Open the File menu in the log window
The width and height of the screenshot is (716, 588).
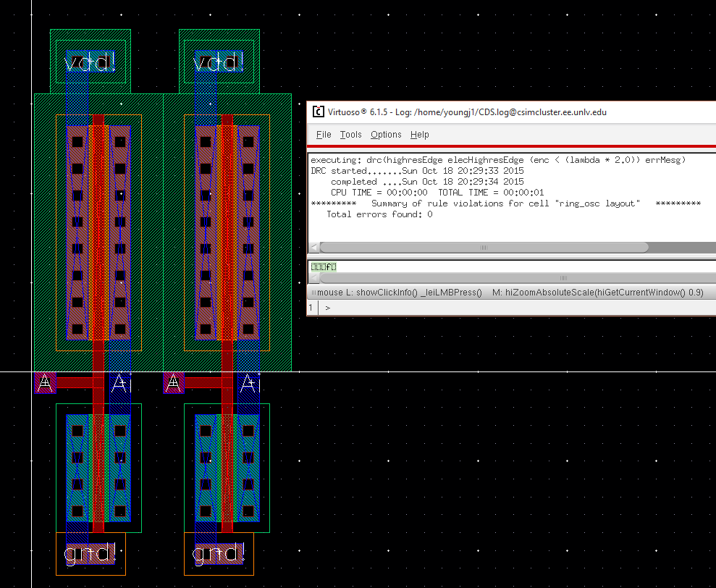click(x=324, y=135)
